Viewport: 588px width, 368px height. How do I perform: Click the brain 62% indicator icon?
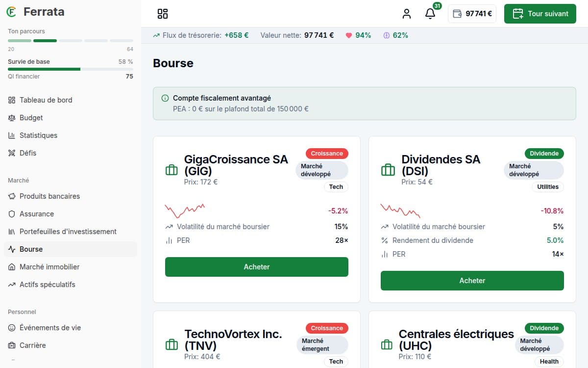coord(386,35)
